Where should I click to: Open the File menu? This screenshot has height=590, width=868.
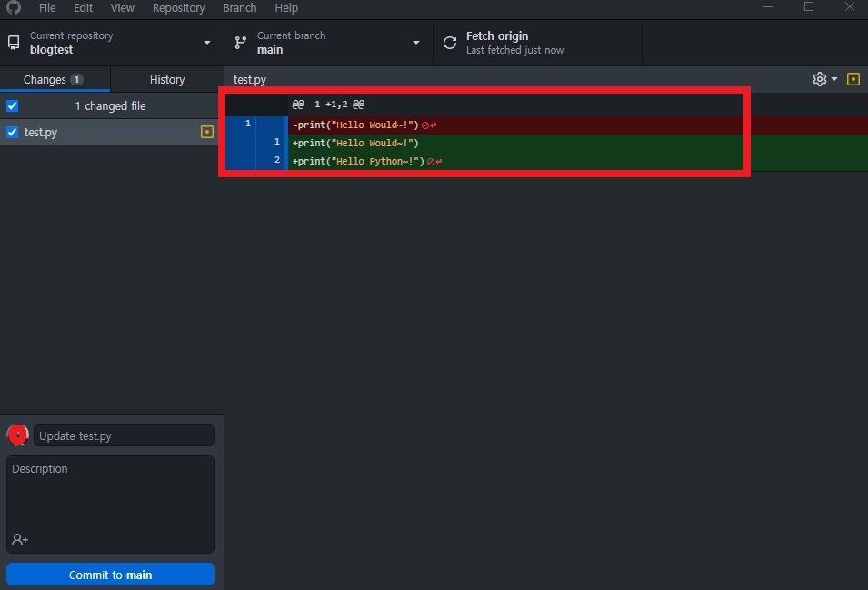(47, 8)
